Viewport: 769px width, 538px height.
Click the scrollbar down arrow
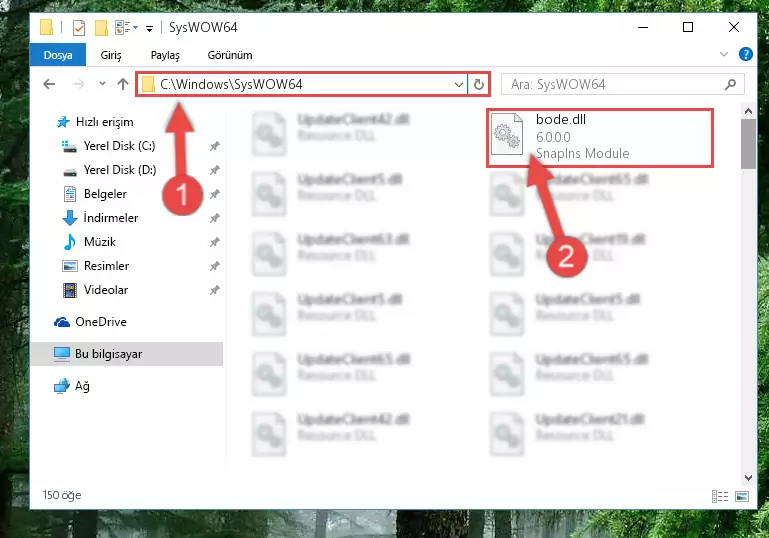(748, 477)
